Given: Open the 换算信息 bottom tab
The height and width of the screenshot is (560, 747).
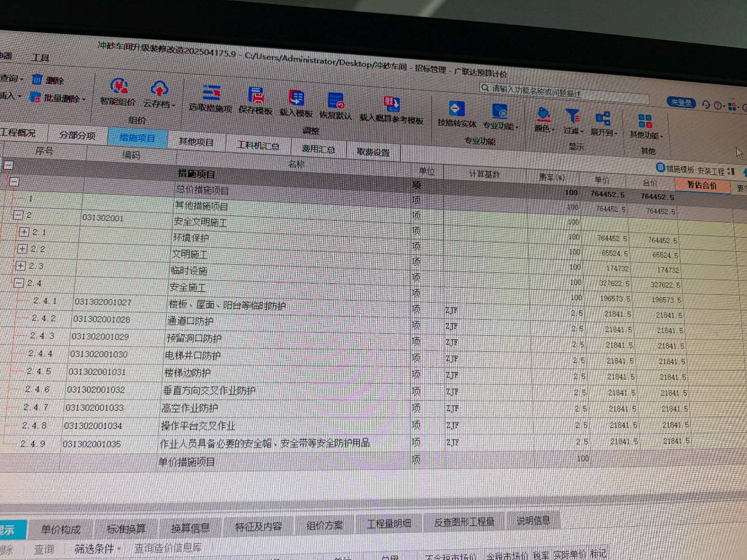Looking at the screenshot, I should tap(190, 527).
